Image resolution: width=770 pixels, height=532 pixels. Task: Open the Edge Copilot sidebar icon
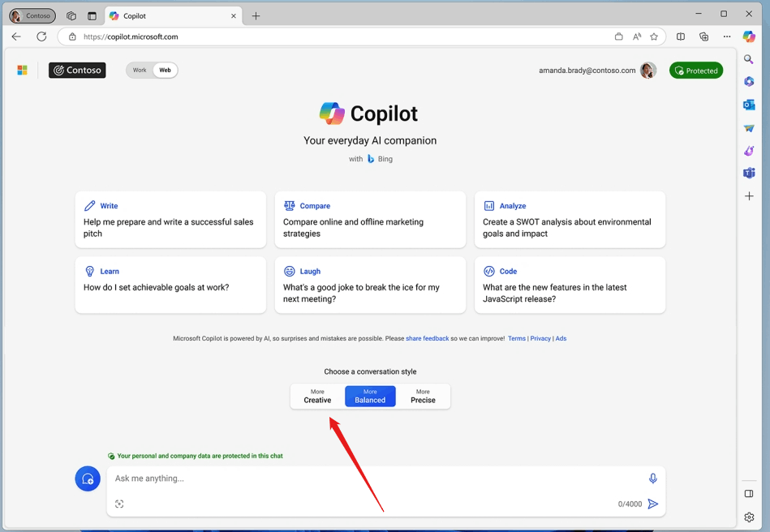coord(748,36)
